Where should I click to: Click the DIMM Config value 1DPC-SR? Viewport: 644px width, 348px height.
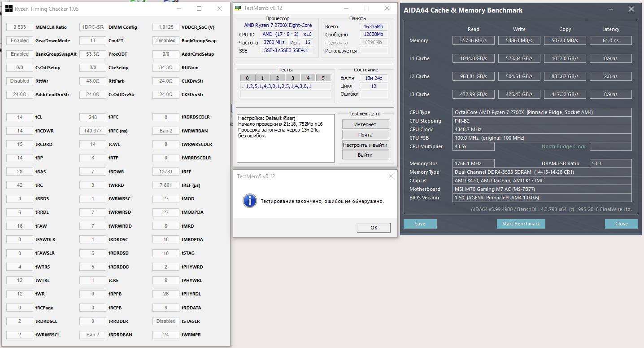(93, 27)
